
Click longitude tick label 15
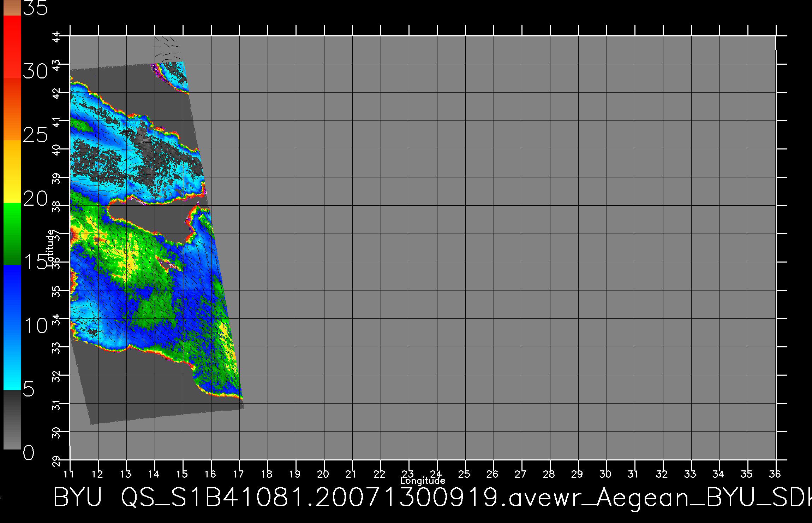tap(182, 474)
